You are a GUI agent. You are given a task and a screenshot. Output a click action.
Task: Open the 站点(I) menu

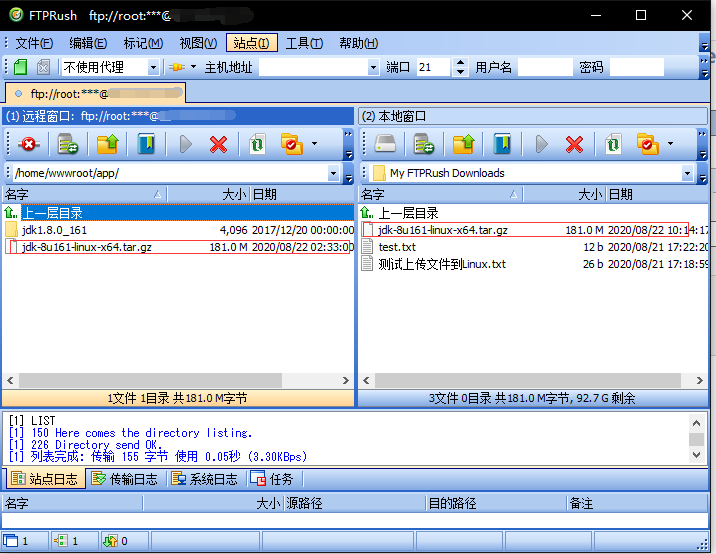click(252, 43)
